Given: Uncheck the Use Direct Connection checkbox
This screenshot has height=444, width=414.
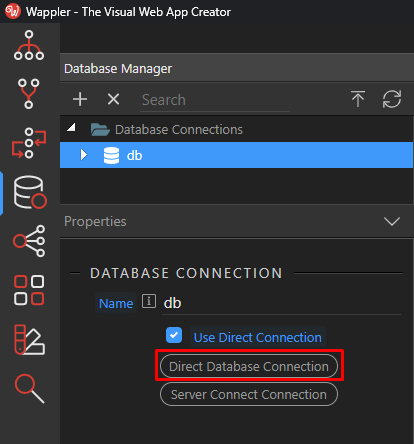Looking at the screenshot, I should click(x=174, y=335).
